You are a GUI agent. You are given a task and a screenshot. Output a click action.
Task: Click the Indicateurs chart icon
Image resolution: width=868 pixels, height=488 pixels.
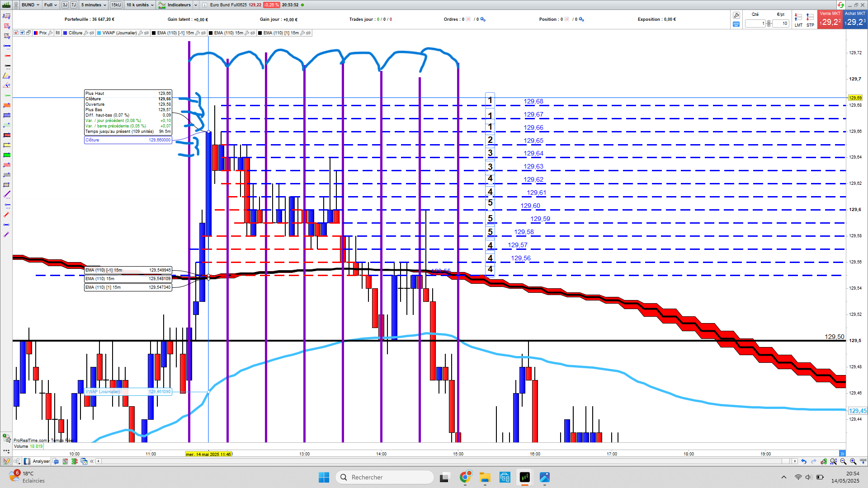(x=161, y=5)
